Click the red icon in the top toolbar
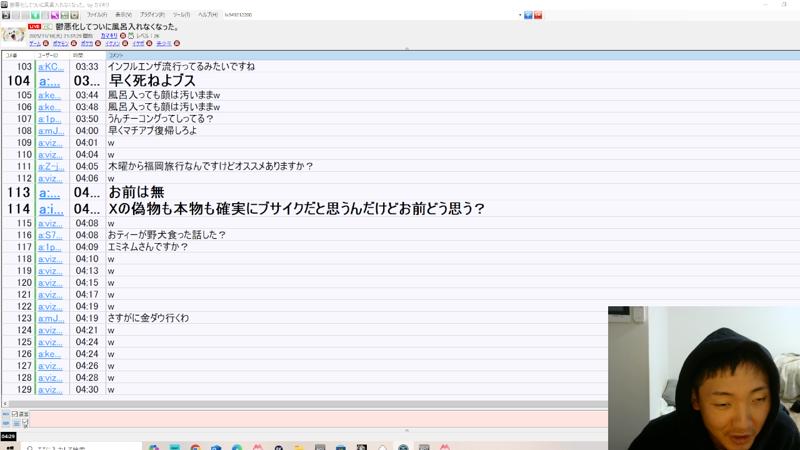The width and height of the screenshot is (800, 450). (538, 15)
